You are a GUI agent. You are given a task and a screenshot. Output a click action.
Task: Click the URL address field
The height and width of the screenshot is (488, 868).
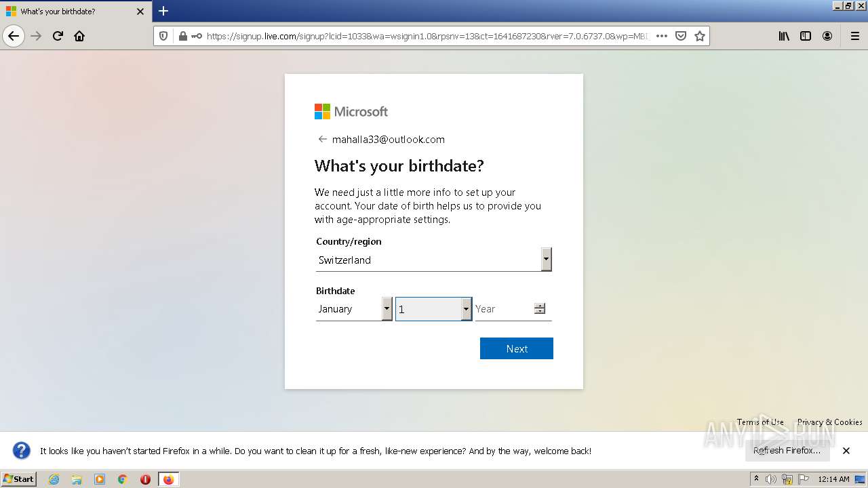pyautogui.click(x=427, y=36)
